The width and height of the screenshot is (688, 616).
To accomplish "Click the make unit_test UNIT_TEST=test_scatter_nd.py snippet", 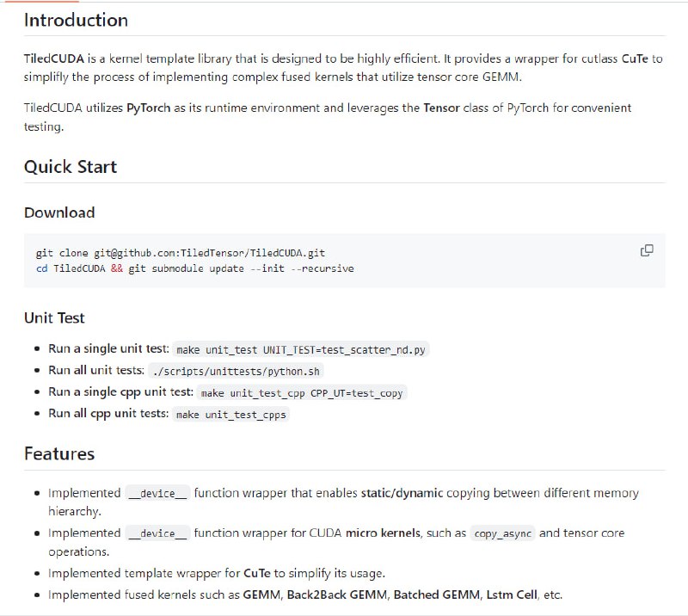I will [302, 350].
